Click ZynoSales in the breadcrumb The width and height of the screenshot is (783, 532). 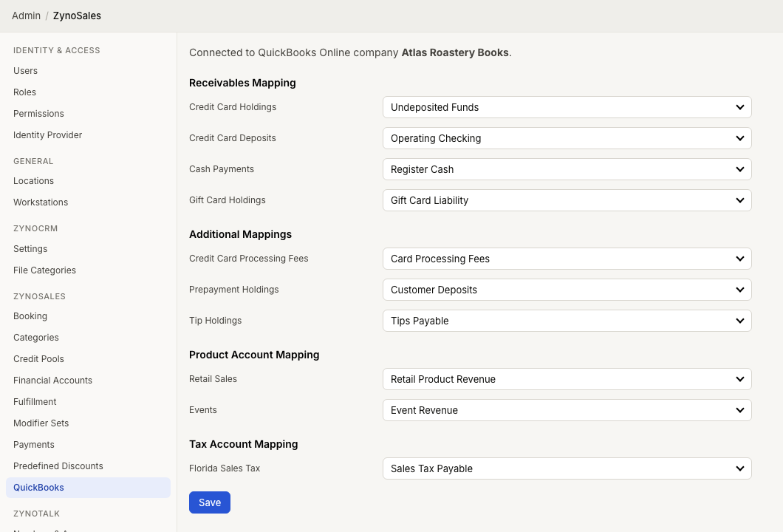77,16
